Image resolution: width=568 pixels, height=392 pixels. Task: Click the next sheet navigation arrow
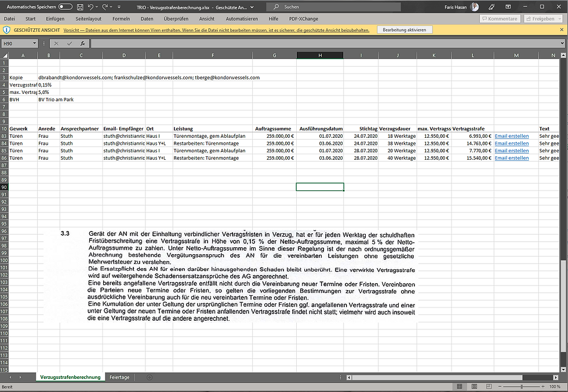(x=20, y=377)
